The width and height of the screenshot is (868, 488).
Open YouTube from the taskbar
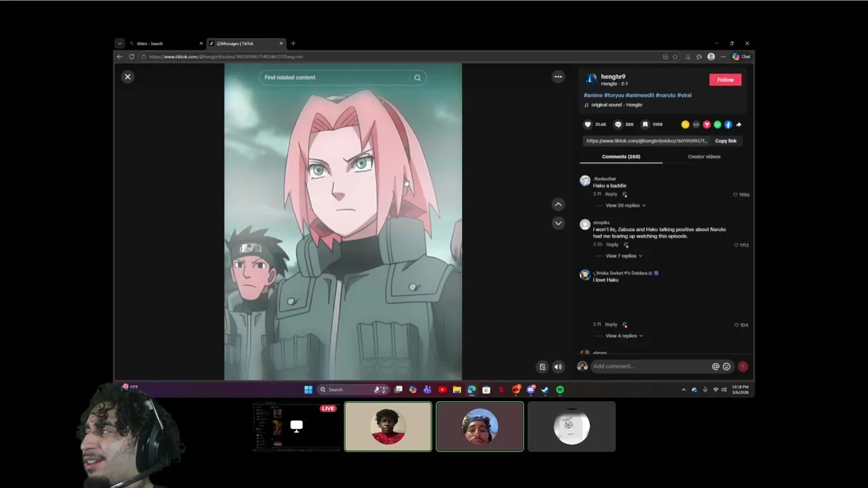(x=442, y=390)
